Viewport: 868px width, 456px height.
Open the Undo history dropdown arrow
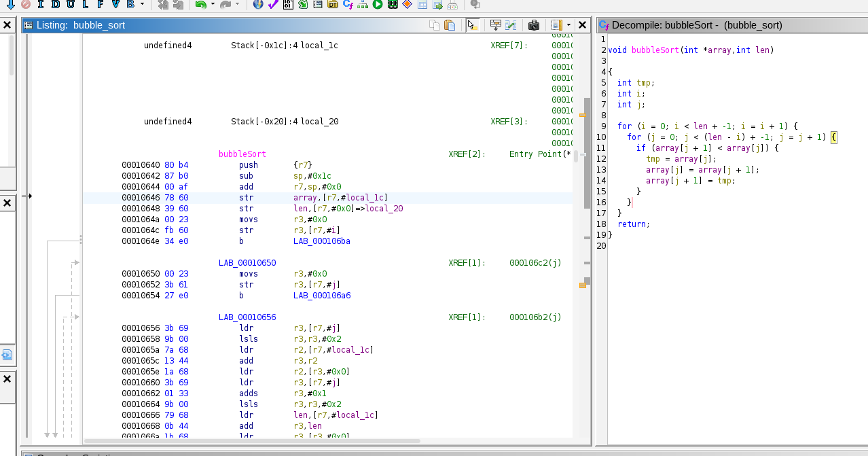pyautogui.click(x=213, y=5)
